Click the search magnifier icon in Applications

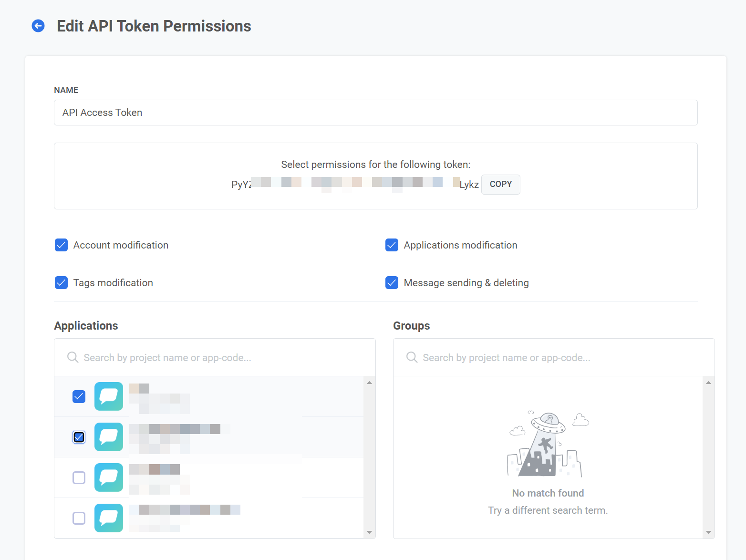73,357
